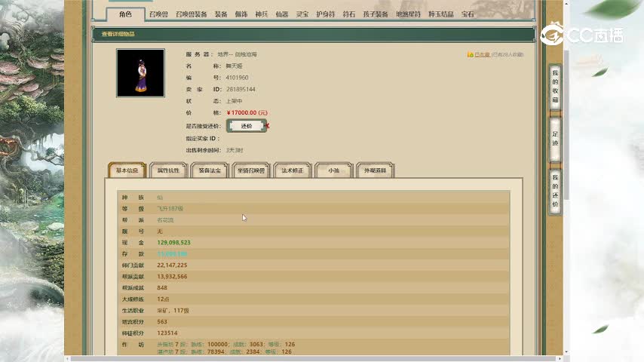Select the 小孩 detail tab
The height and width of the screenshot is (362, 644).
(x=334, y=170)
